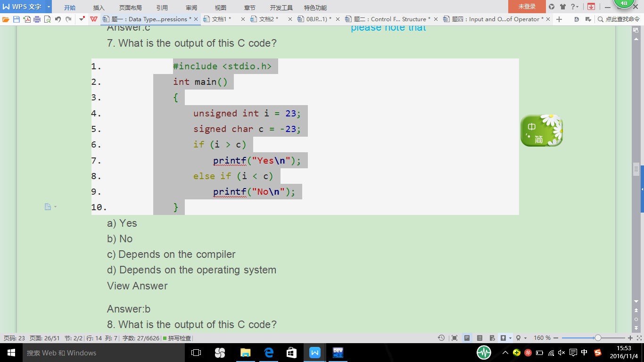This screenshot has height=362, width=644.
Task: Click the muted volume tray icon
Action: tap(561, 353)
